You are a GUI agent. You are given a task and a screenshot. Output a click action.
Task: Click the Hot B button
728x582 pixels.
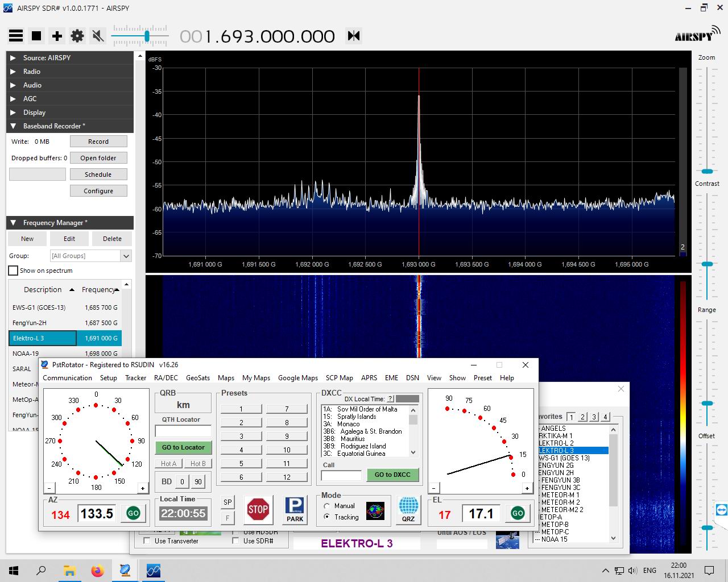[198, 463]
